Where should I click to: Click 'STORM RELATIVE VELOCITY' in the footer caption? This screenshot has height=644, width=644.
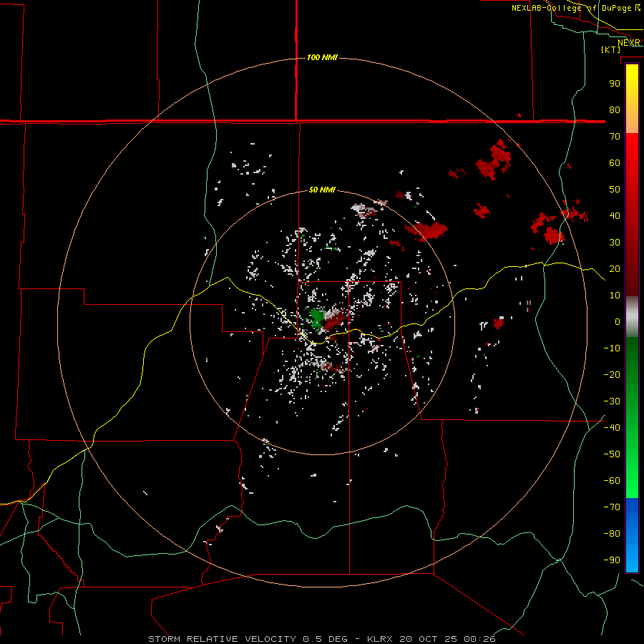coord(222,639)
